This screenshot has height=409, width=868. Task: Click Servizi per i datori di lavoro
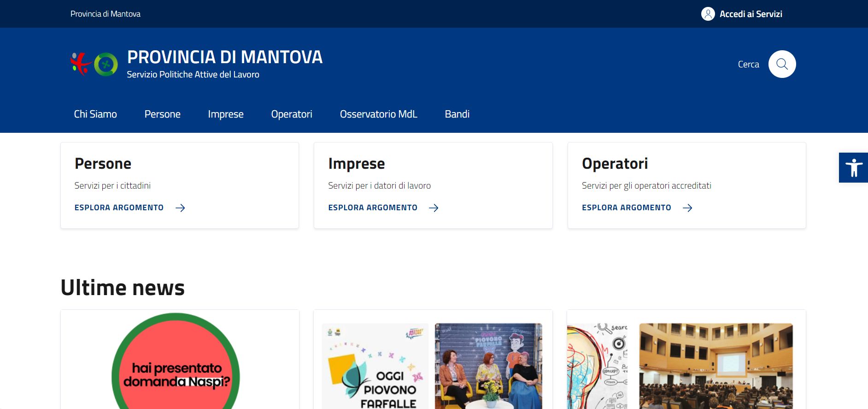pyautogui.click(x=380, y=185)
